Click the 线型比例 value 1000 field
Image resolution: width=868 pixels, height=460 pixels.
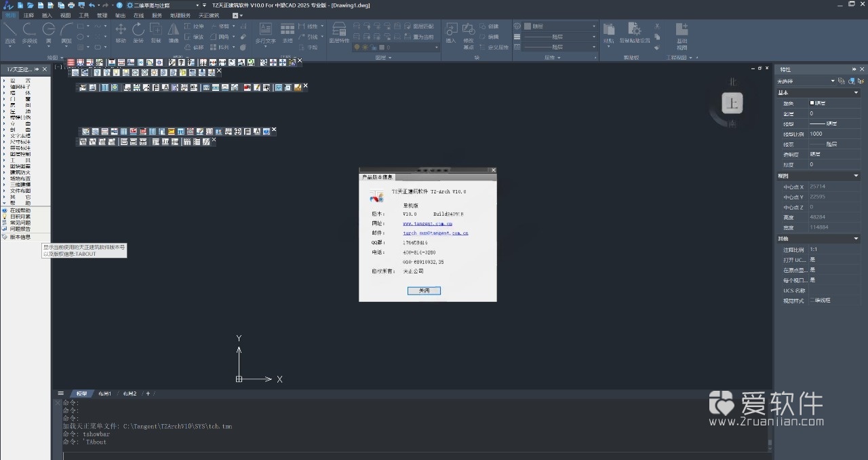(834, 134)
